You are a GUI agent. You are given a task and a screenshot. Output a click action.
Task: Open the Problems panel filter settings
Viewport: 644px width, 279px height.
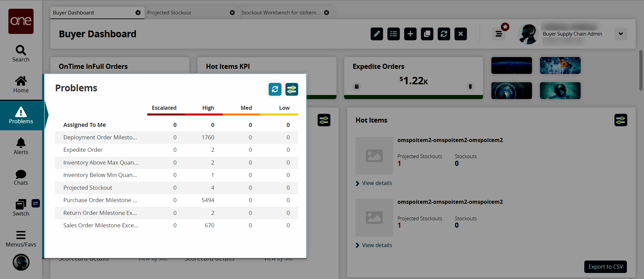pyautogui.click(x=292, y=89)
